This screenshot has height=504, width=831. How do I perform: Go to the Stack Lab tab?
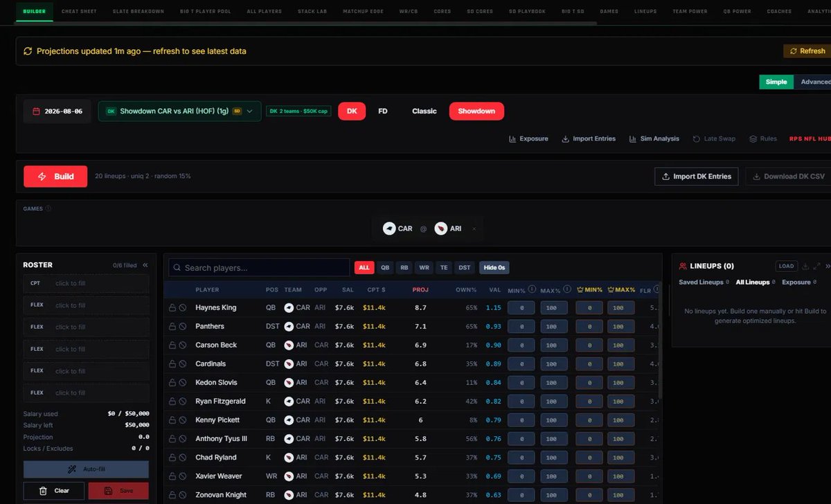pyautogui.click(x=312, y=11)
